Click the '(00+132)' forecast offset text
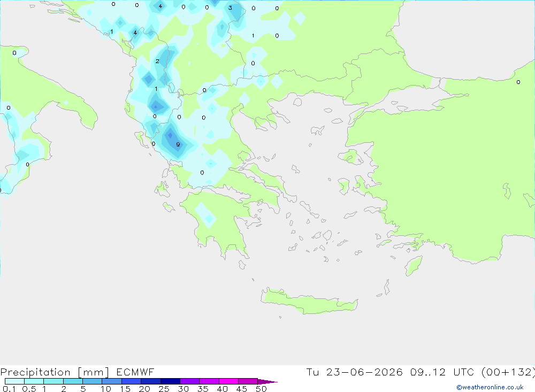 click(508, 372)
